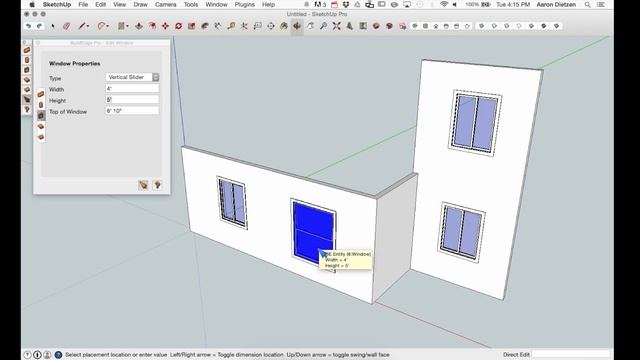Open the Tools menu
Image resolution: width=640 pixels, height=360 pixels.
pos(191,4)
